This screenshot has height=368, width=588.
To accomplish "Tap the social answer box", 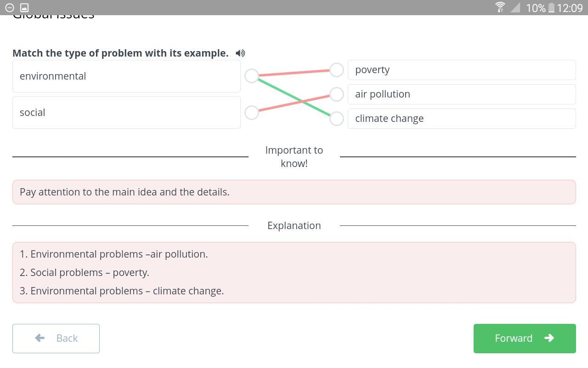I will tap(126, 113).
